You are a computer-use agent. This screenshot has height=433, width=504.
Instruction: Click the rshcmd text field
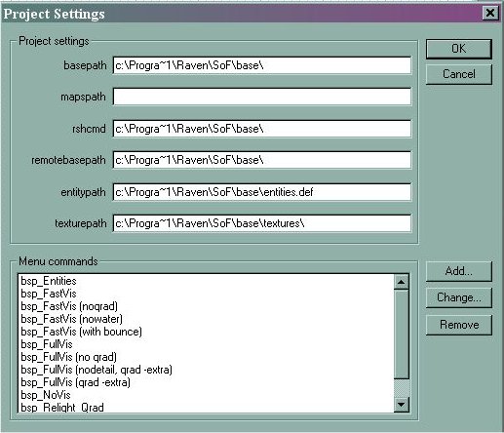pos(262,129)
